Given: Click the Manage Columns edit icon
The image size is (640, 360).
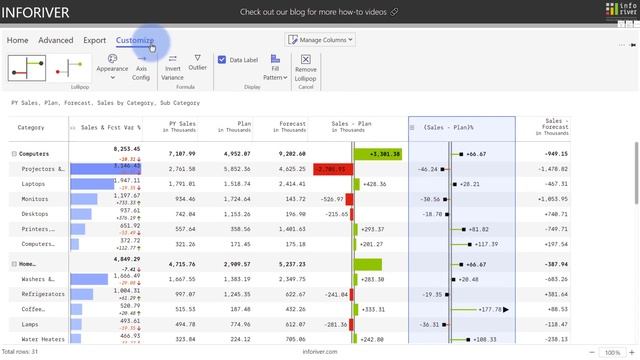Looking at the screenshot, I should click(x=293, y=40).
